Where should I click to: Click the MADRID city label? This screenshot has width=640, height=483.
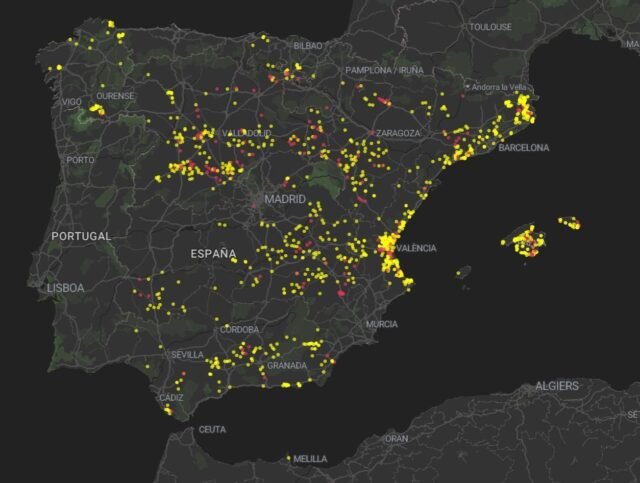coord(285,199)
